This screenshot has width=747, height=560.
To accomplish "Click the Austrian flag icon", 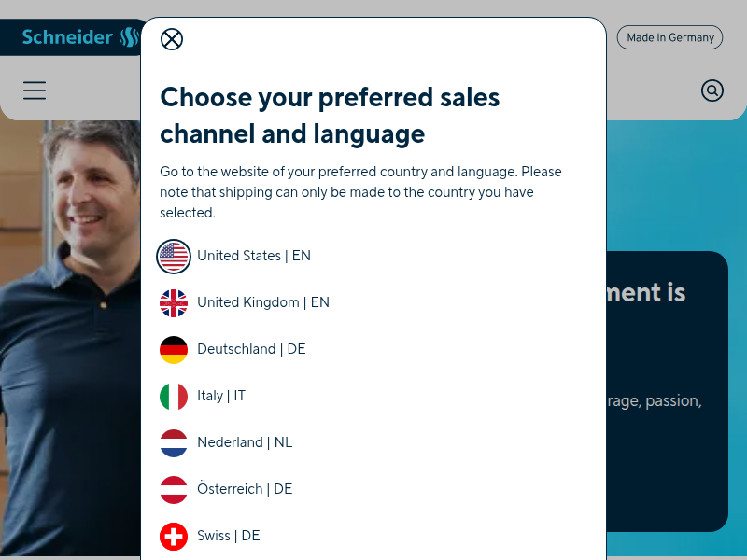I will [174, 489].
